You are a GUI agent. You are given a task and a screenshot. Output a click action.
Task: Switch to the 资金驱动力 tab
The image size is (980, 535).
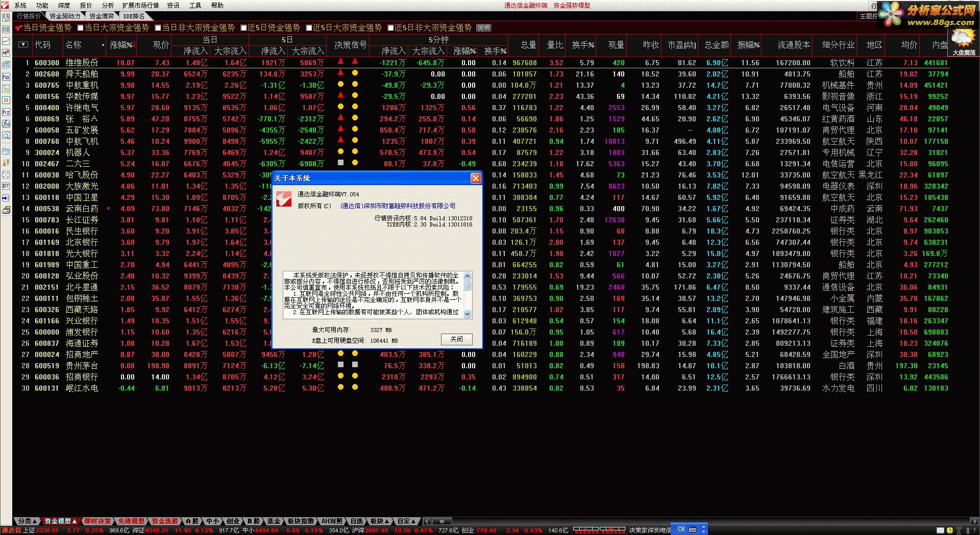pos(65,16)
